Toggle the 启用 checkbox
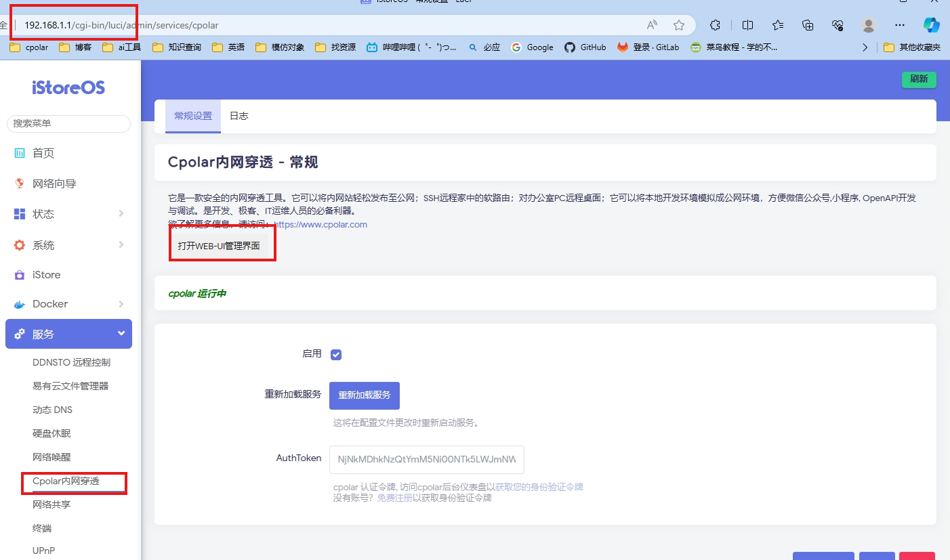This screenshot has height=560, width=950. [336, 354]
